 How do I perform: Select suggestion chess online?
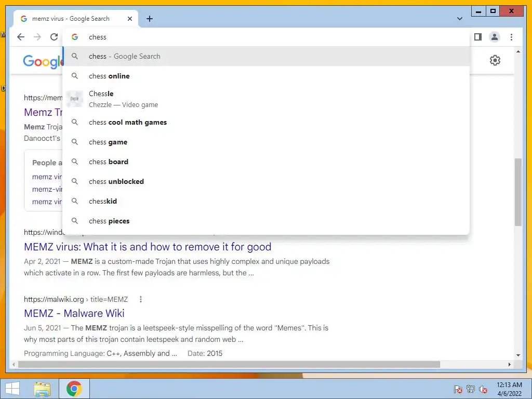pyautogui.click(x=267, y=76)
